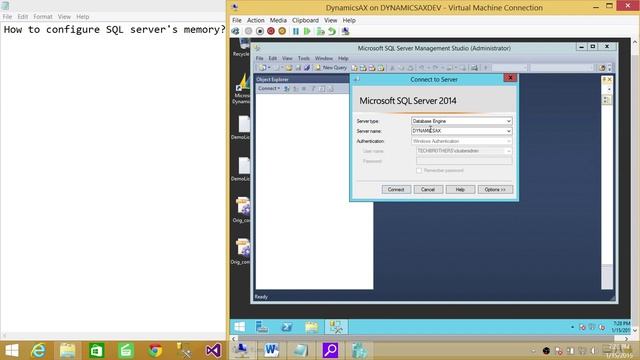Click the Open File folder icon in SSMS toolbar
Viewport: 640px width, 360px height.
click(289, 68)
